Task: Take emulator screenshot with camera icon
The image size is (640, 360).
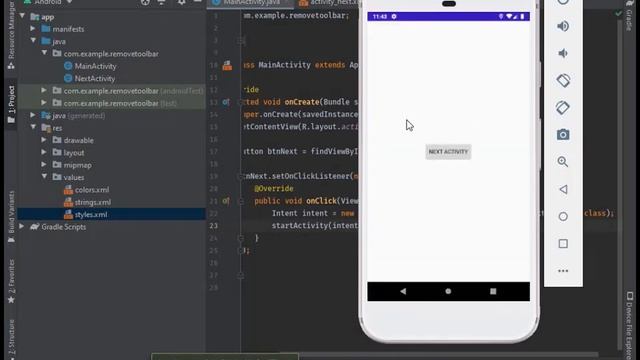Action: tap(563, 135)
